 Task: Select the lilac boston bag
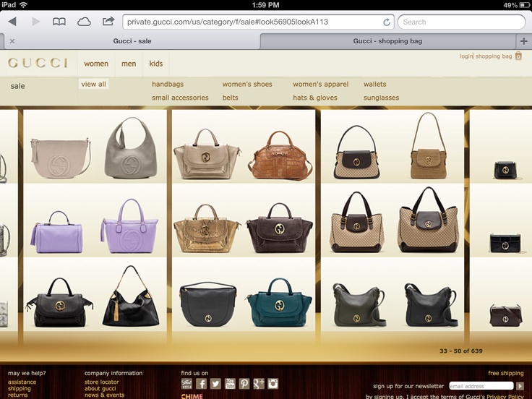point(56,232)
